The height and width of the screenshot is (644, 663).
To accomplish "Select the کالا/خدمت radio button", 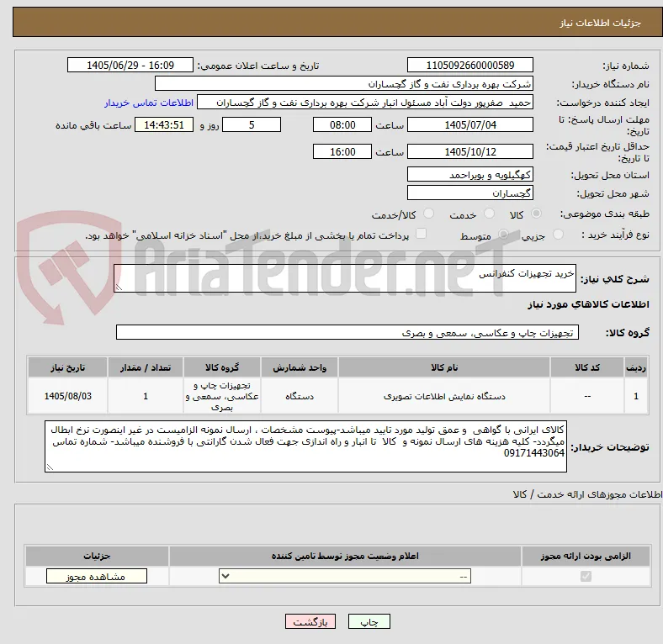I will (x=429, y=214).
